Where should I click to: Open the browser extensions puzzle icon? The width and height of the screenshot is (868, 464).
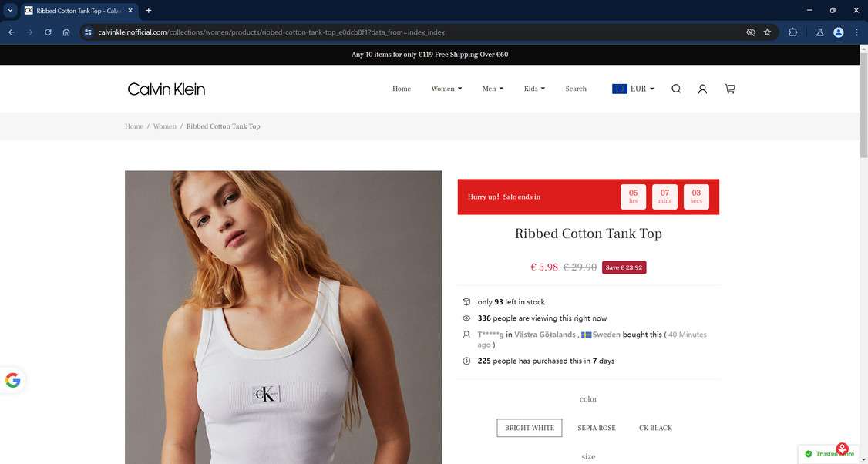[x=792, y=32]
